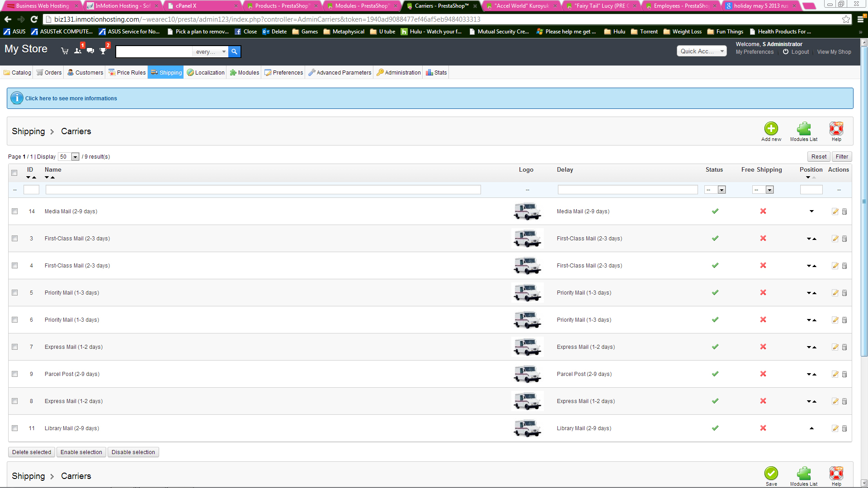Edit the Media Mail carrier via pencil icon
Image resolution: width=868 pixels, height=488 pixels.
point(835,211)
